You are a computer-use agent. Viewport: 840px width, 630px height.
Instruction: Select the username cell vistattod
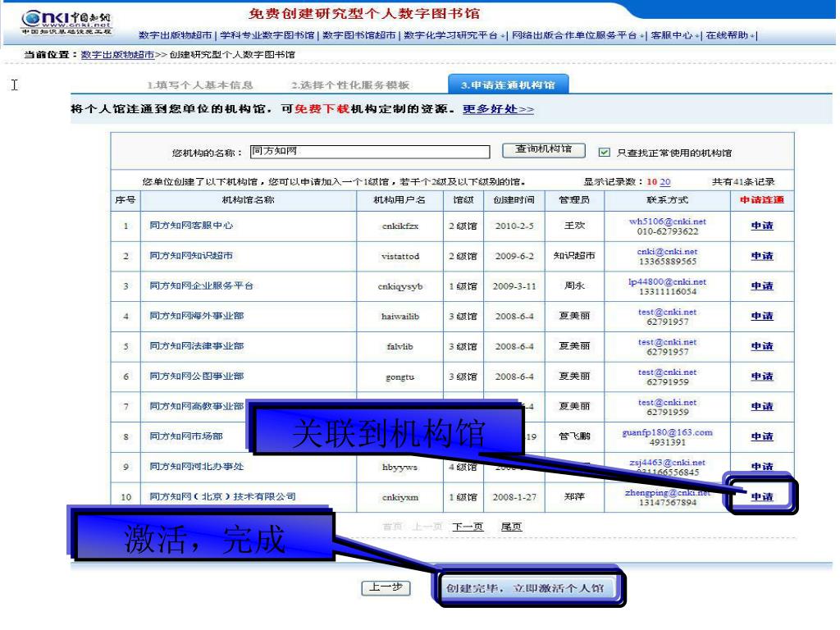(400, 256)
